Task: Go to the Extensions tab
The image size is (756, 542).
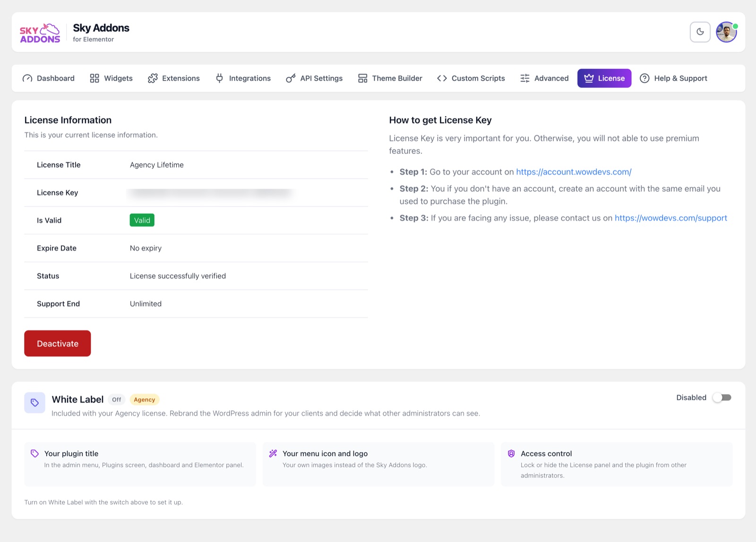Action: pos(174,78)
